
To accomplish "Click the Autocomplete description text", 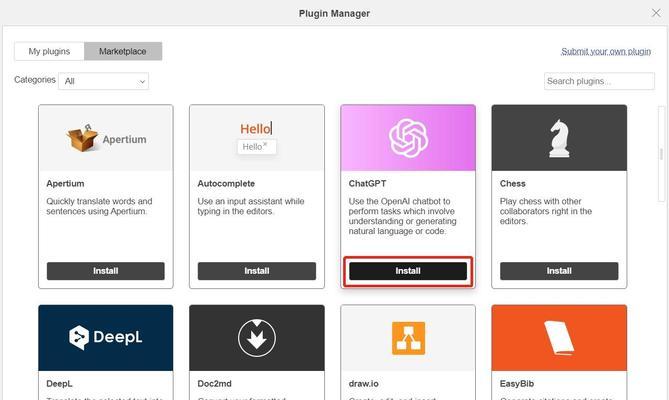I will point(251,206).
